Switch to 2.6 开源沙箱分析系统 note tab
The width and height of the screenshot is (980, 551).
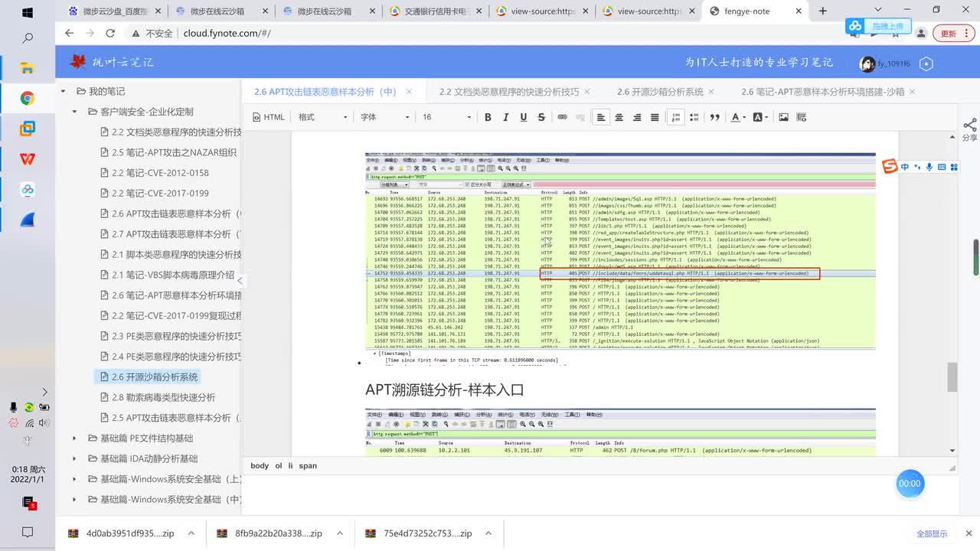(660, 92)
